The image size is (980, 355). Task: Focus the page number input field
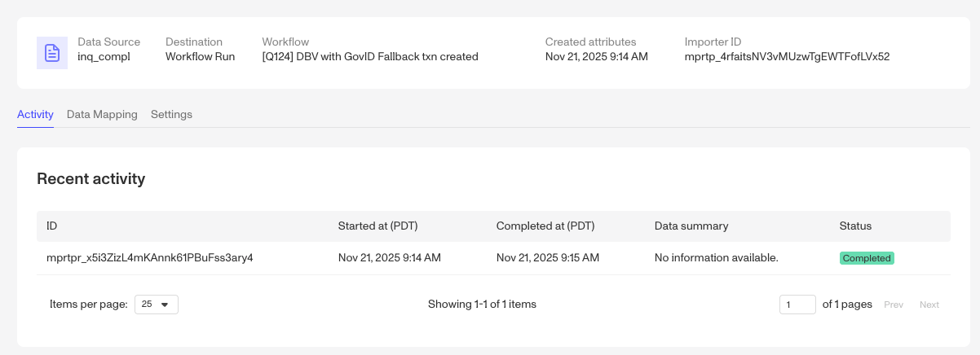click(x=797, y=305)
